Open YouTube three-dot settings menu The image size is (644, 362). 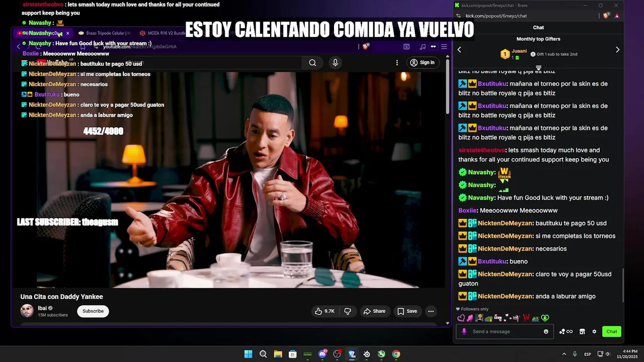(x=397, y=62)
